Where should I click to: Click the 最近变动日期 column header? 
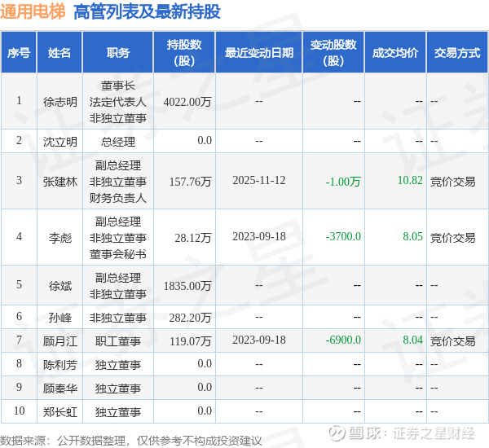click(x=259, y=52)
